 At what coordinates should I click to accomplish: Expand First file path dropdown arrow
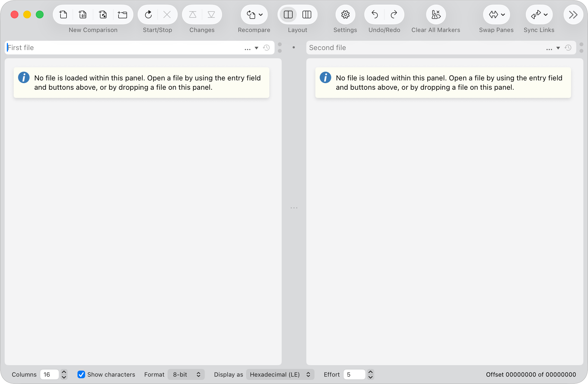[256, 48]
